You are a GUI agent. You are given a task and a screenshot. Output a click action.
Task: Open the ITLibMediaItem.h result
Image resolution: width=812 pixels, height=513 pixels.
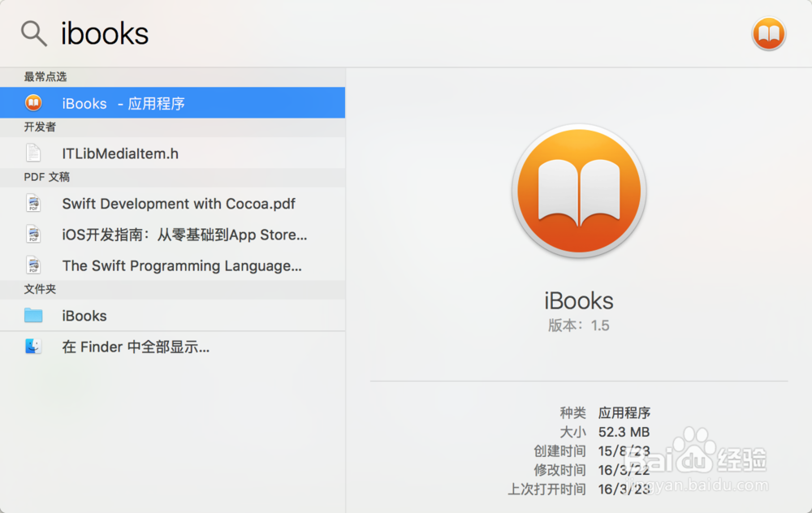(172, 153)
